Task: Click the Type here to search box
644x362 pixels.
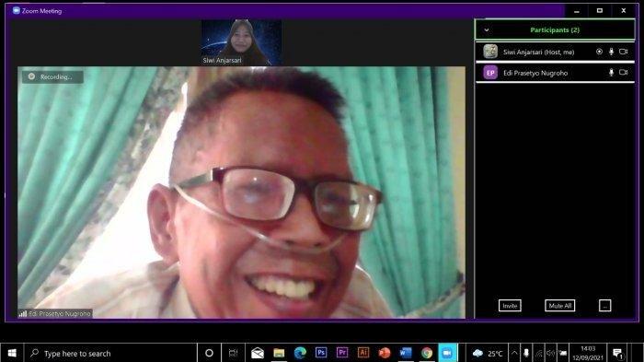Action: pos(110,353)
